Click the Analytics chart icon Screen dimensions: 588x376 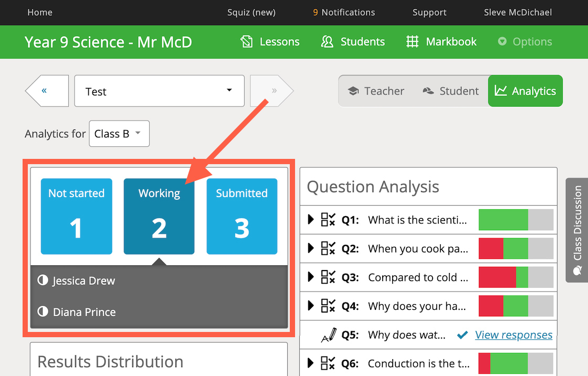501,91
